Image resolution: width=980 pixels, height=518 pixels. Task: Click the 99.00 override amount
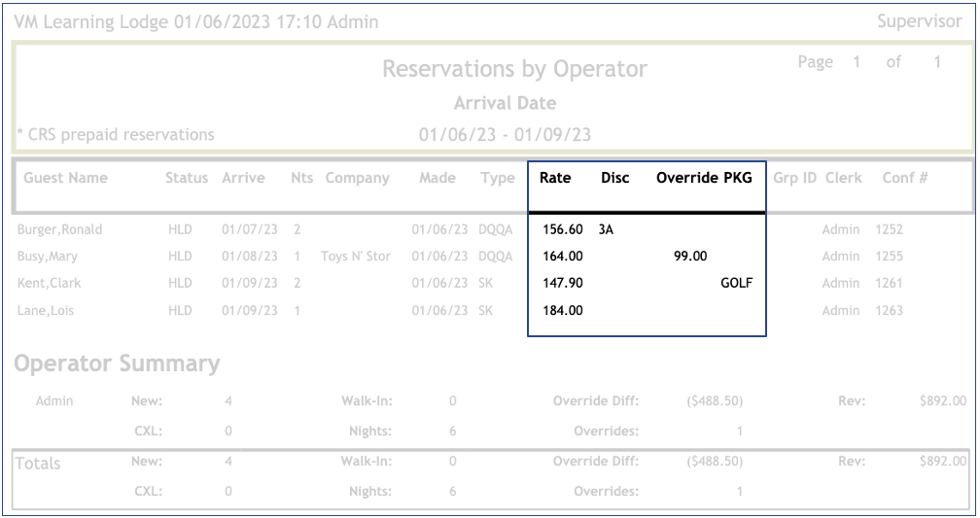click(x=689, y=257)
